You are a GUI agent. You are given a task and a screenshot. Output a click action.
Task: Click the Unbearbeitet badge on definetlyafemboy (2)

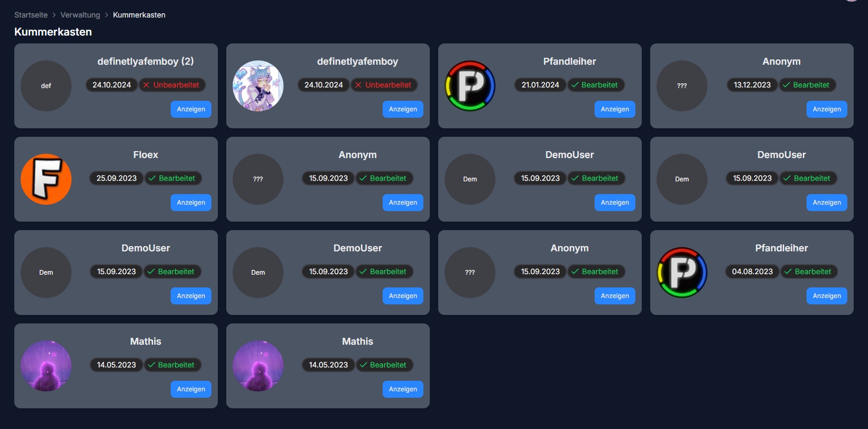172,85
